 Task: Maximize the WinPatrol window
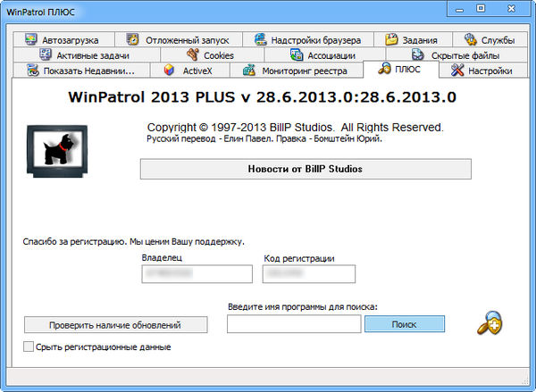tap(481, 9)
